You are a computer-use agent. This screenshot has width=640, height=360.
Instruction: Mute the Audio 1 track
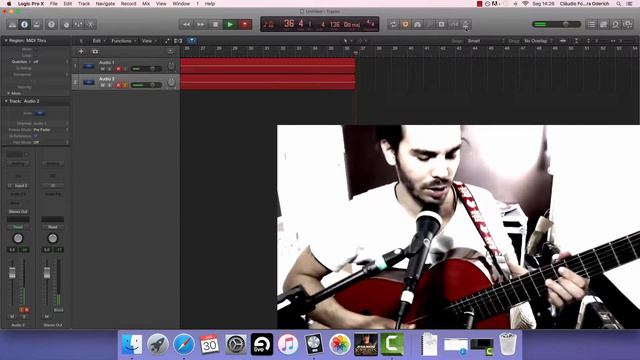click(102, 69)
